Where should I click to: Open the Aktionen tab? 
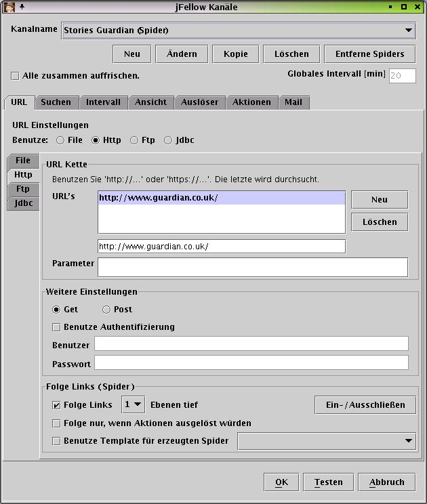coord(251,102)
